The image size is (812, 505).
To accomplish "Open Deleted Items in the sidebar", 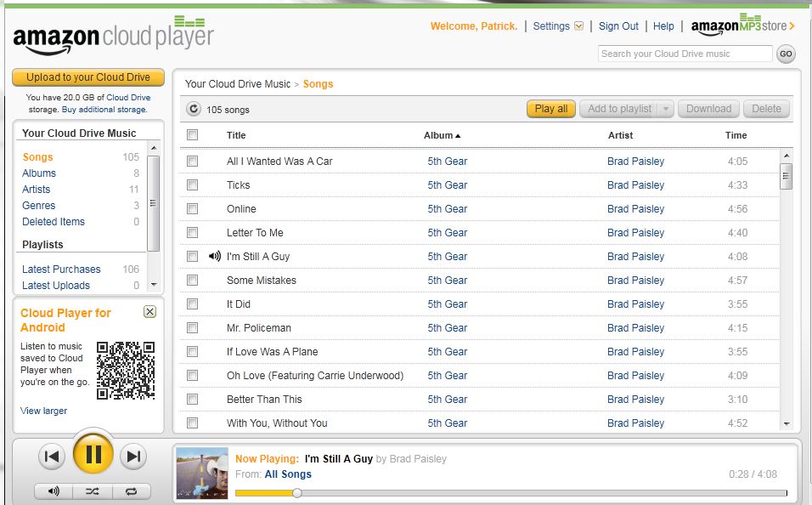I will coord(54,221).
